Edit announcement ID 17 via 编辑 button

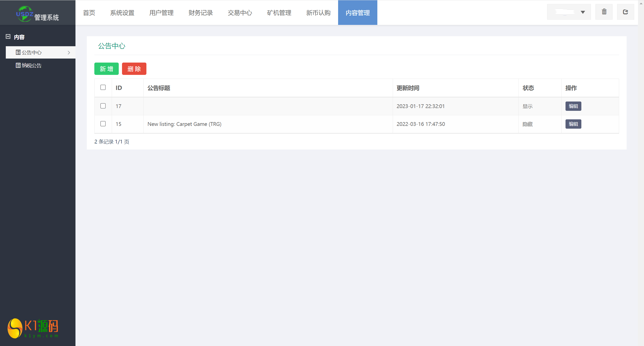coord(573,106)
